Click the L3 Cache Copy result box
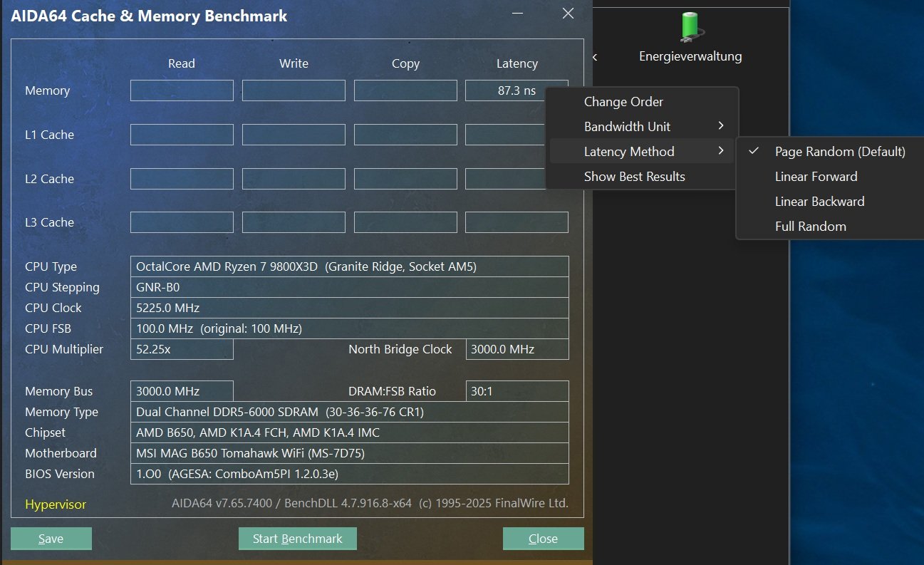Screen dimensions: 924x565 (405, 222)
